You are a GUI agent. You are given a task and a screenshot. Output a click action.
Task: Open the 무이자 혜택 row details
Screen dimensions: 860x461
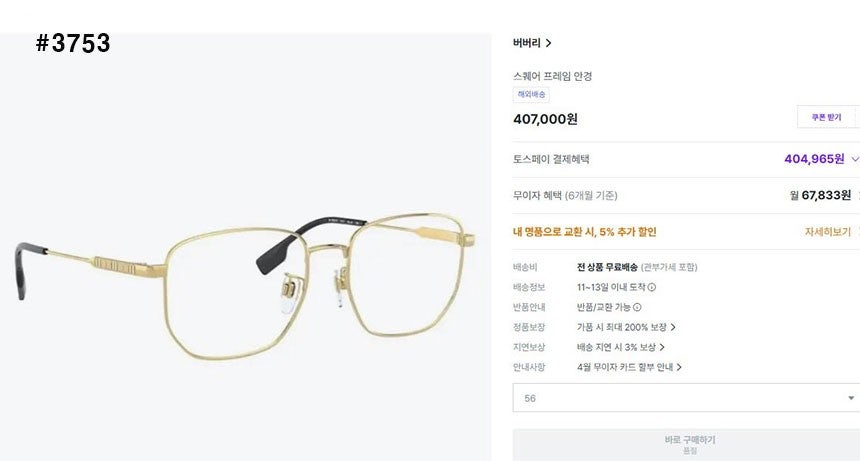point(686,195)
